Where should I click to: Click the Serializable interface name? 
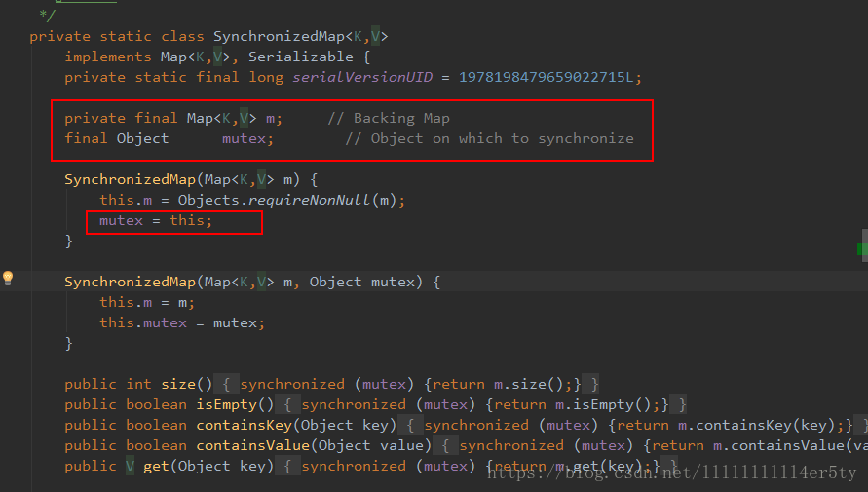point(301,57)
